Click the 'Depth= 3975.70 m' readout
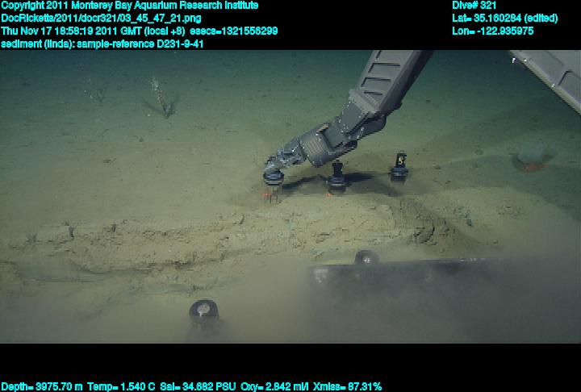The height and width of the screenshot is (392, 581). coord(42,387)
